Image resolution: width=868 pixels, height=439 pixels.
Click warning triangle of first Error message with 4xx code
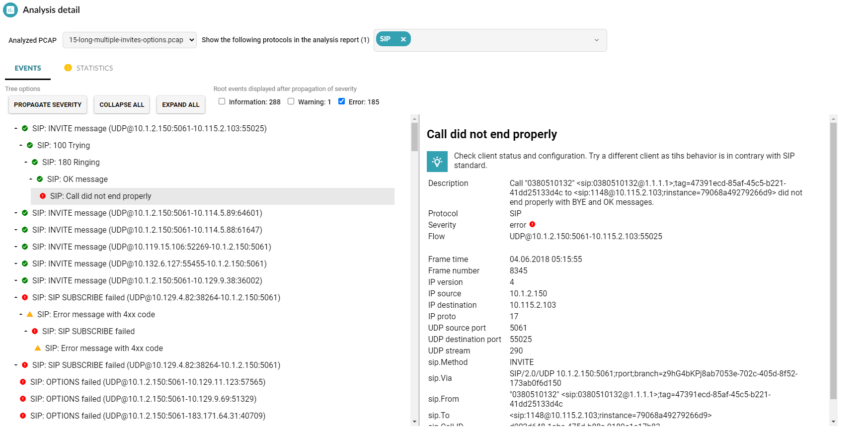pos(30,315)
